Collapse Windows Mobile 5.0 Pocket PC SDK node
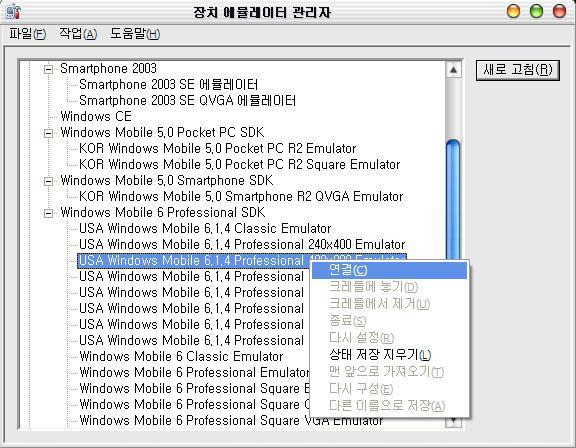This screenshot has width=576, height=448. pos(48,133)
